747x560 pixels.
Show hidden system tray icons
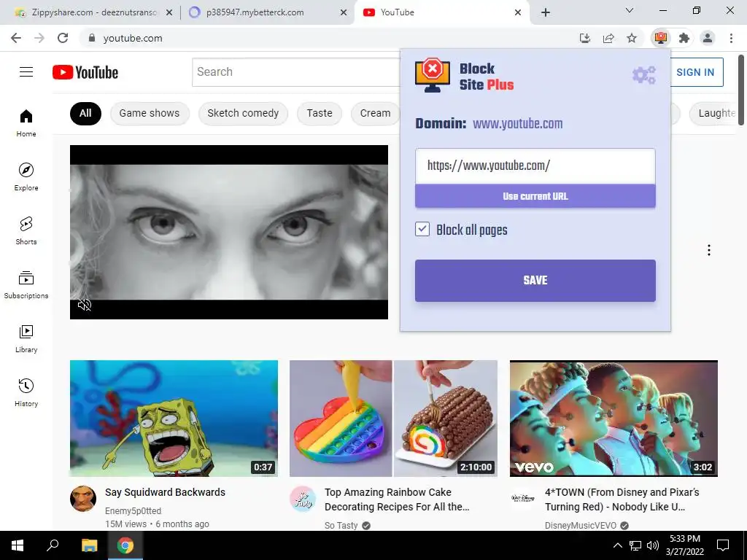[x=617, y=545]
